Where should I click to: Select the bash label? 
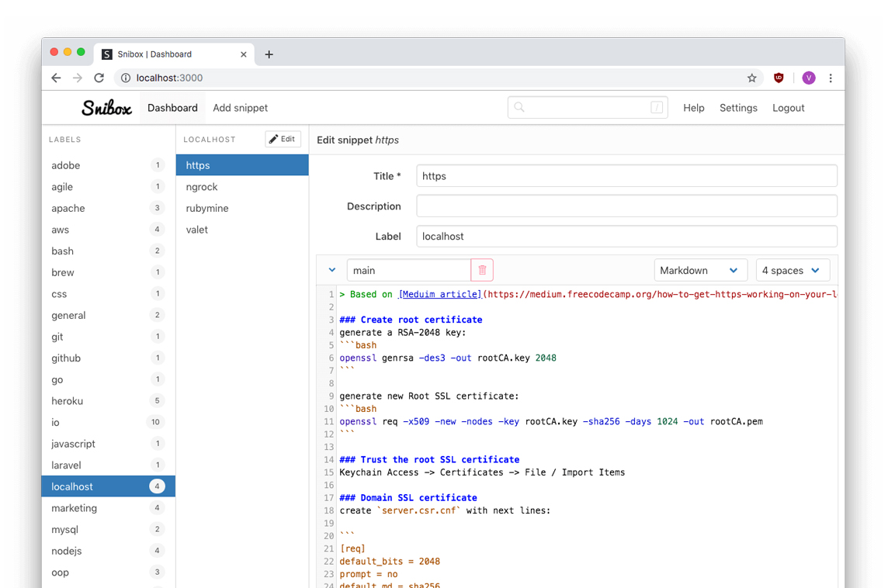[108, 251]
